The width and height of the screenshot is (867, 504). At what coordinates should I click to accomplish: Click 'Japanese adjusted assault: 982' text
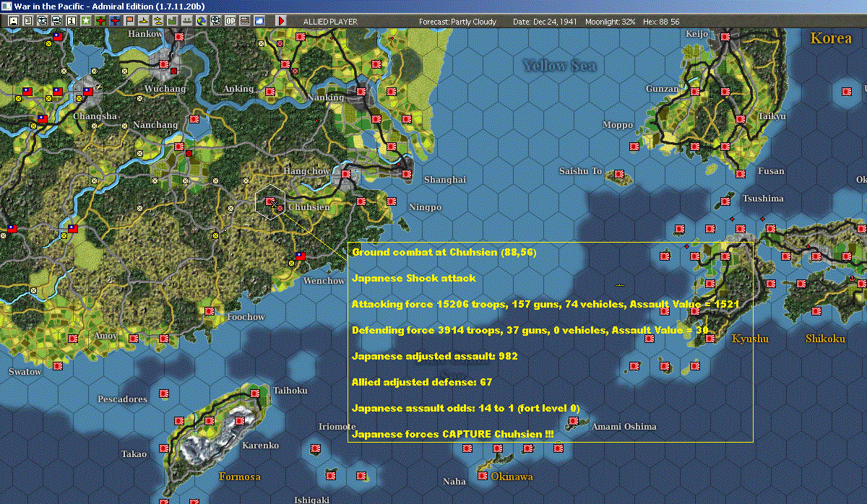(x=434, y=356)
